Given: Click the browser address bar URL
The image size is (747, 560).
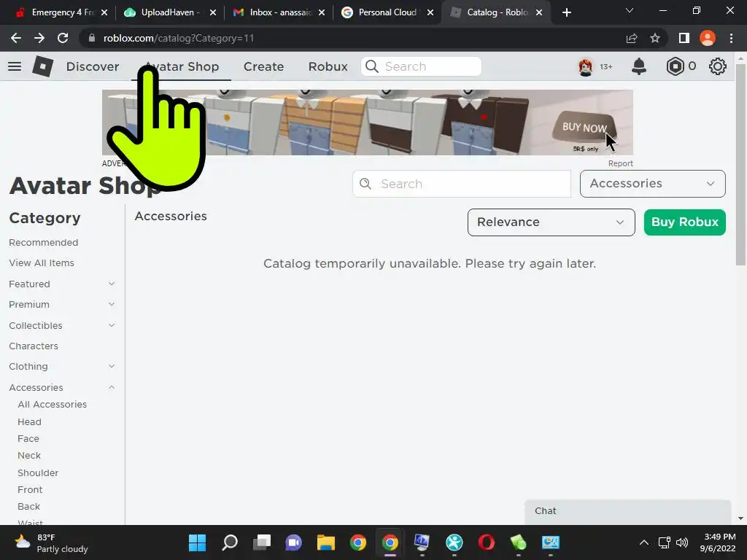Looking at the screenshot, I should pos(179,38).
